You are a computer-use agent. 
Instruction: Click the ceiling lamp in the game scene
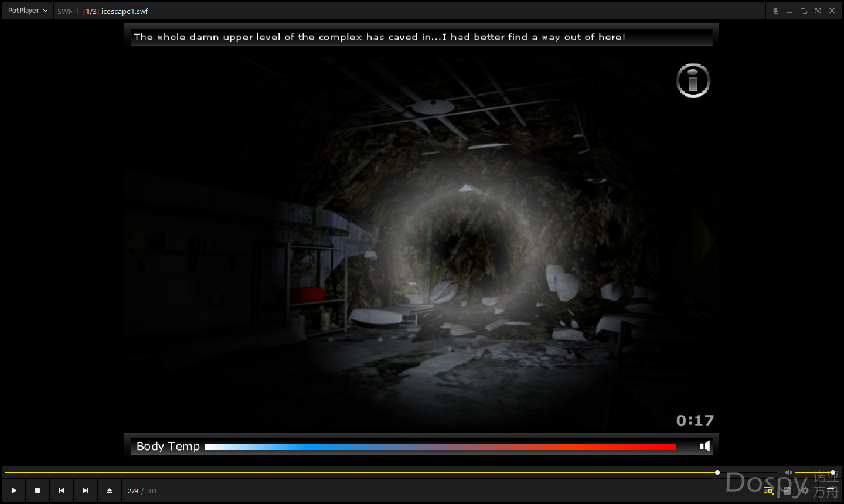[x=433, y=106]
